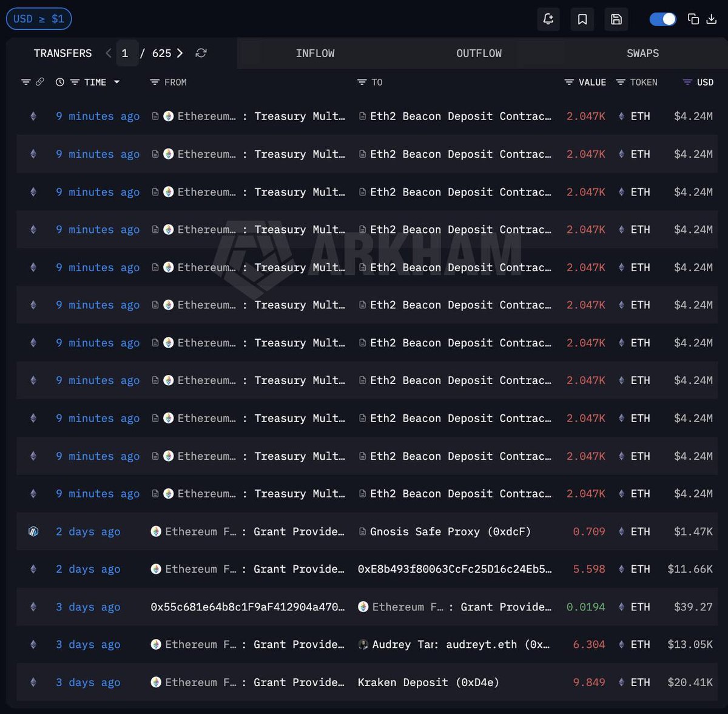Click the clock icon in the TIME column
The image size is (728, 714).
[x=59, y=81]
